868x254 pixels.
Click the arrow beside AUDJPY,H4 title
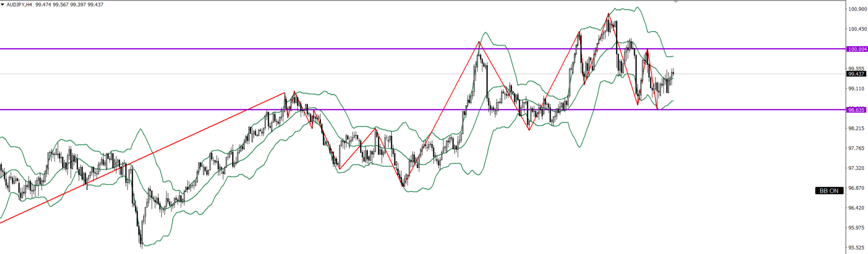point(3,5)
